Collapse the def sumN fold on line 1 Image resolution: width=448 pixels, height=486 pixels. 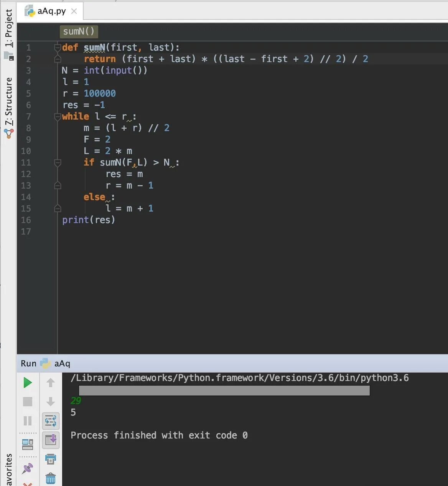pyautogui.click(x=58, y=48)
